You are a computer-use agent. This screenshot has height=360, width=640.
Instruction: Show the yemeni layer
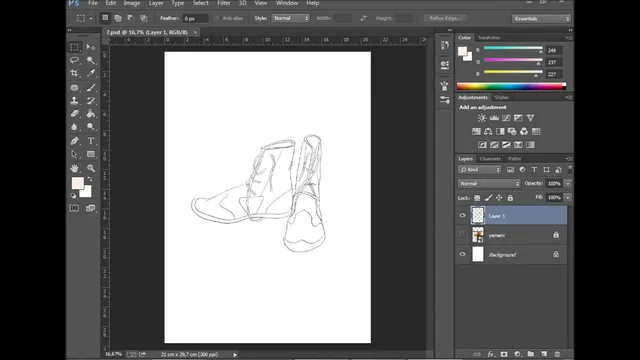462,235
